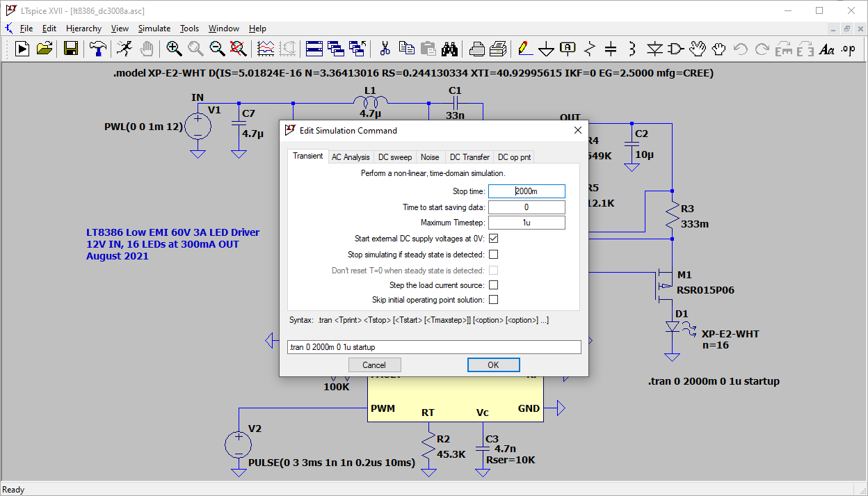Open the Edit menu
This screenshot has width=868, height=496.
click(x=49, y=29)
